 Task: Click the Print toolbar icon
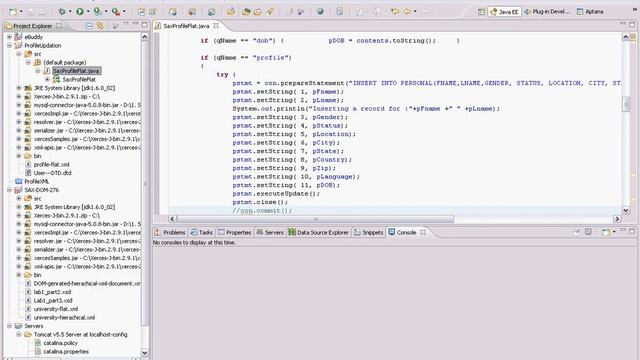coord(42,12)
